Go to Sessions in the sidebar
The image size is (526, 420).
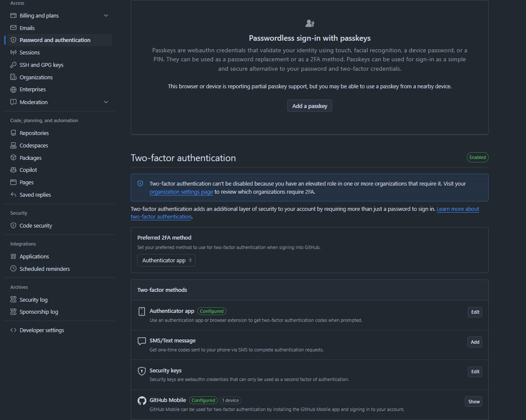coord(60,53)
